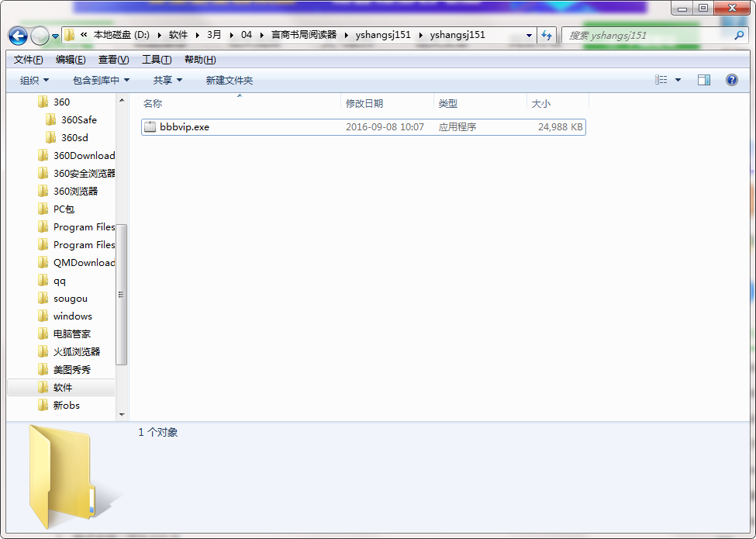Viewport: 756px width, 539px height.
Task: Click the 新obs folder icon
Action: point(43,405)
